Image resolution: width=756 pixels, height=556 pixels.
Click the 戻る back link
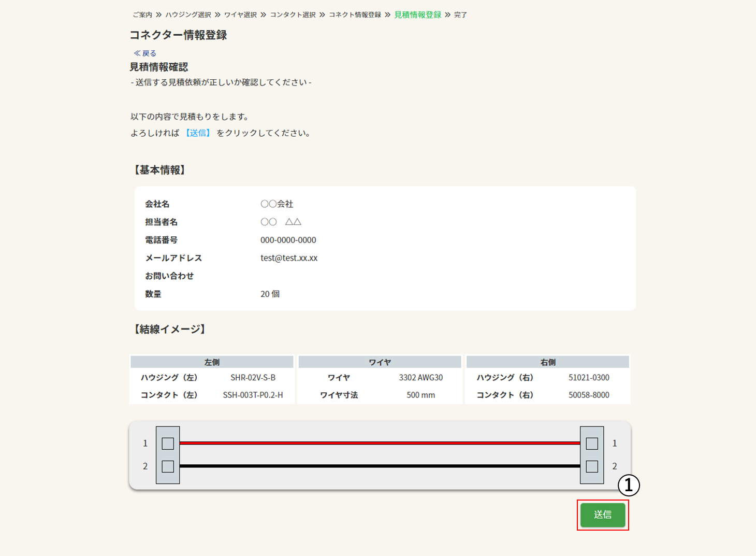(145, 53)
